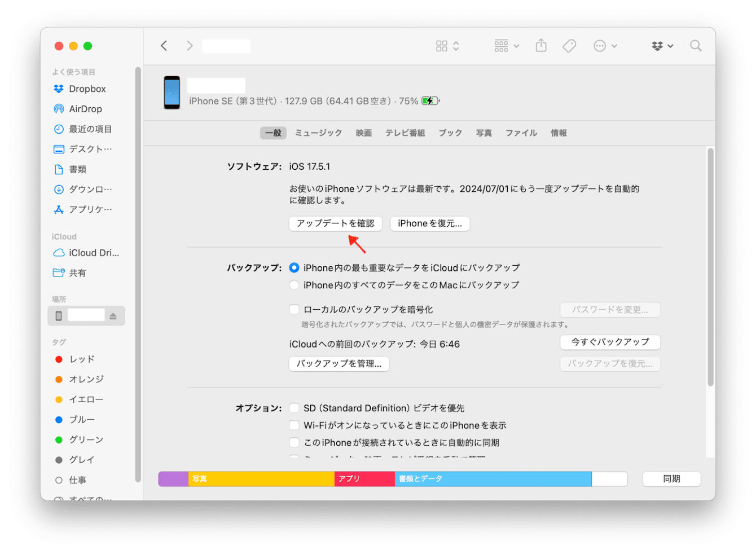756x554 pixels.
Task: Click the 同期 sync button
Action: pos(671,479)
